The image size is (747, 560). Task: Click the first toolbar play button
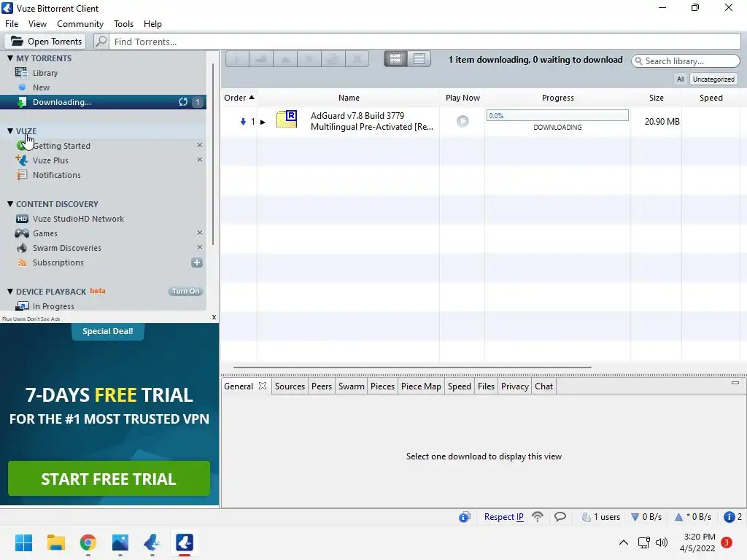click(237, 59)
